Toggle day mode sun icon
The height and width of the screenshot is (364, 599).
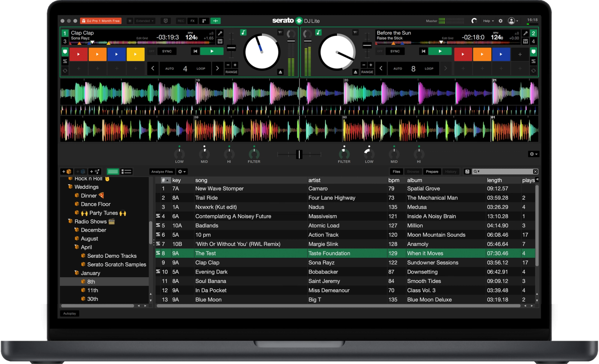point(130,21)
